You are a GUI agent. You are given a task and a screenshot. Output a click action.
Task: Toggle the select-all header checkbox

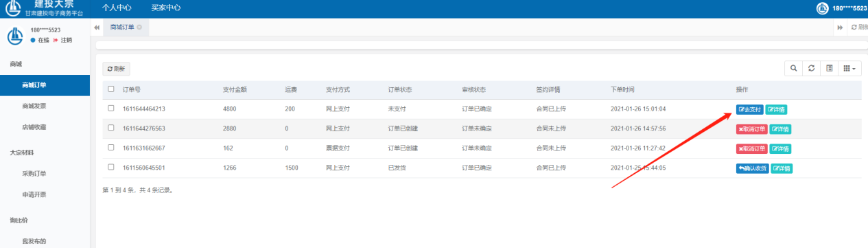[111, 89]
